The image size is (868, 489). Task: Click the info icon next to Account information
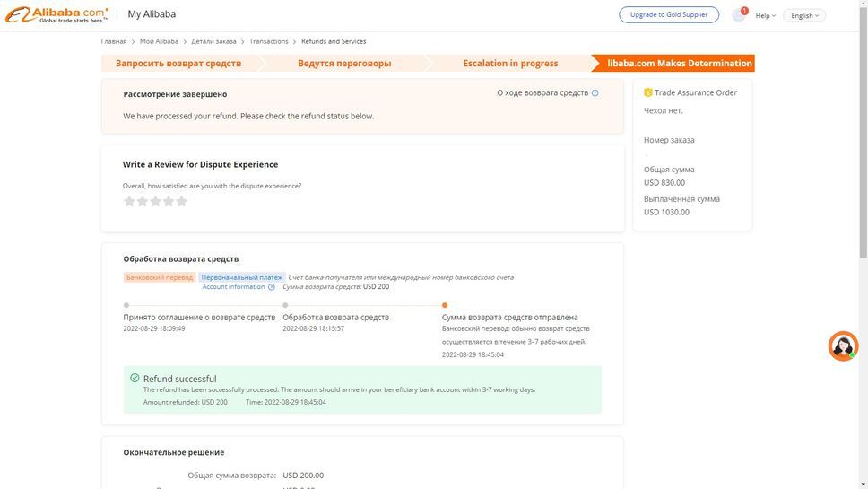point(272,287)
